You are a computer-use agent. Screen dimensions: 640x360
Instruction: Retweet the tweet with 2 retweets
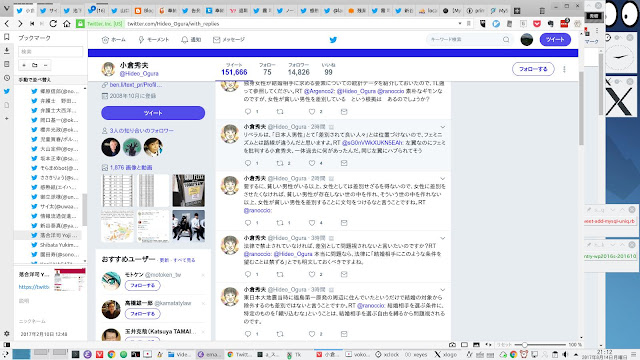(x=280, y=163)
